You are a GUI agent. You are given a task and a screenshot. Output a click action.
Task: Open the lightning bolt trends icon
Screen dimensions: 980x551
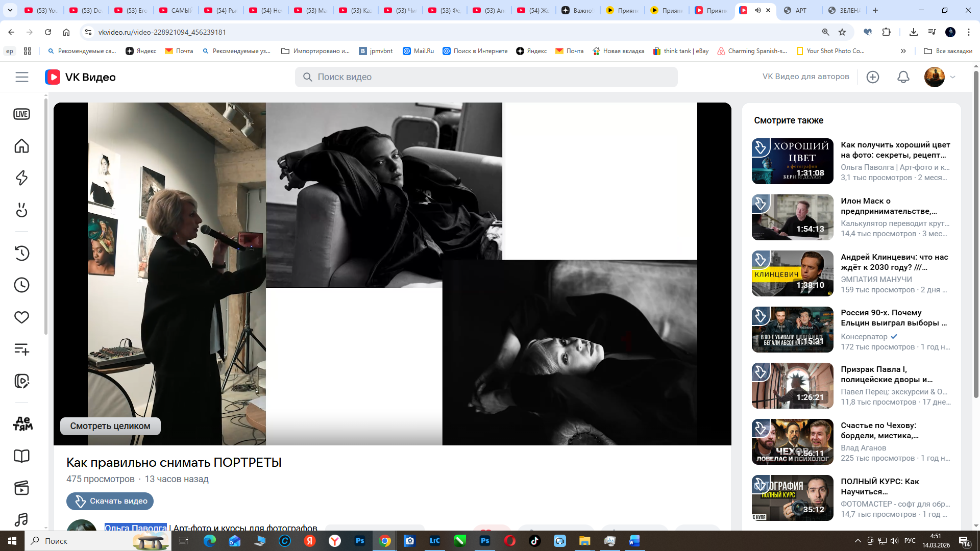[x=21, y=178]
